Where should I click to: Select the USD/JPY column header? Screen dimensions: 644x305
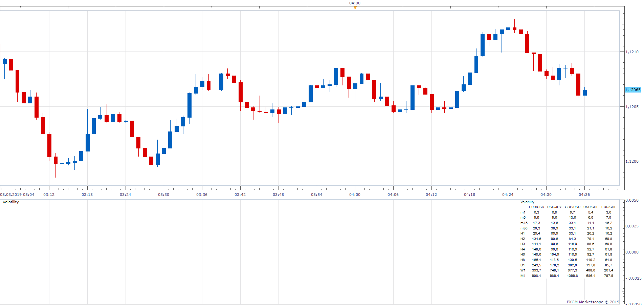tap(555, 207)
